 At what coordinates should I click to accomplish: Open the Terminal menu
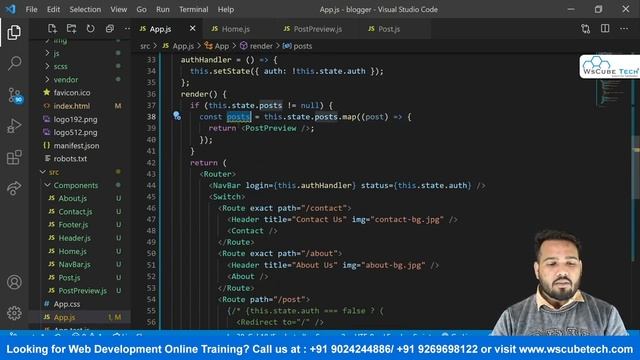193,9
